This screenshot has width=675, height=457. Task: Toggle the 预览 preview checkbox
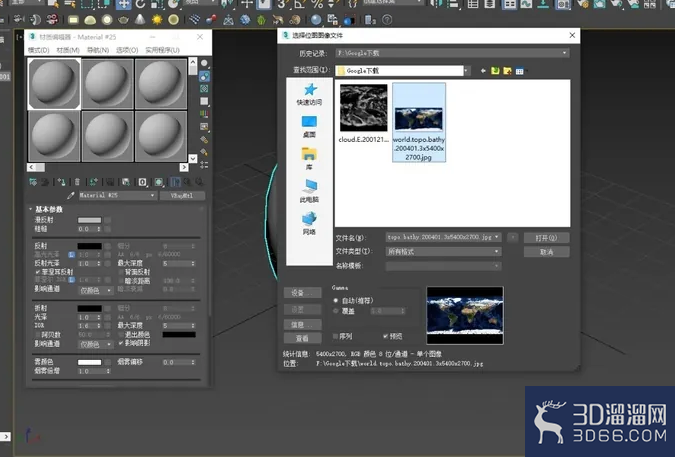point(385,336)
